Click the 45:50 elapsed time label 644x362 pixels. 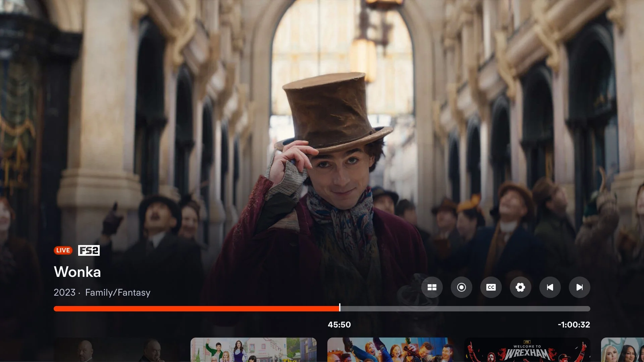(x=339, y=324)
